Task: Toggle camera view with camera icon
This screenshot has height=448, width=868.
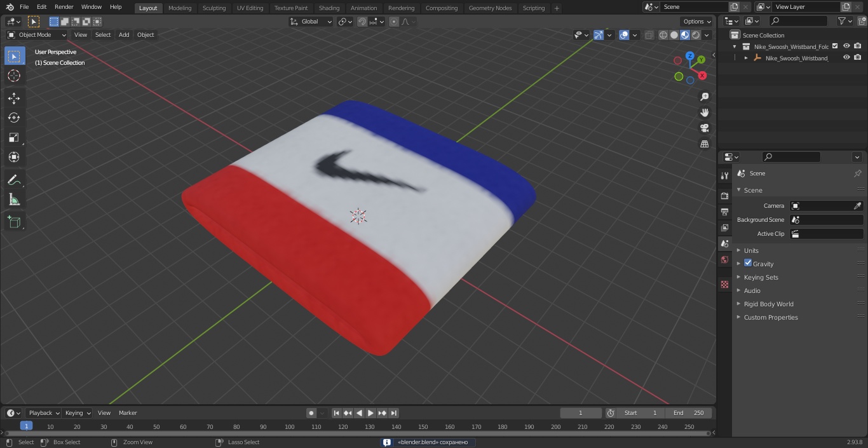Action: click(704, 128)
